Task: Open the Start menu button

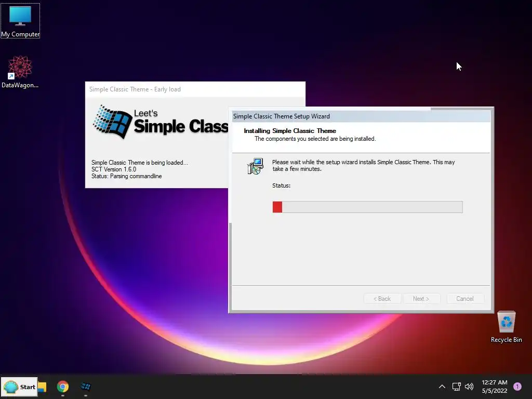Action: [x=19, y=387]
